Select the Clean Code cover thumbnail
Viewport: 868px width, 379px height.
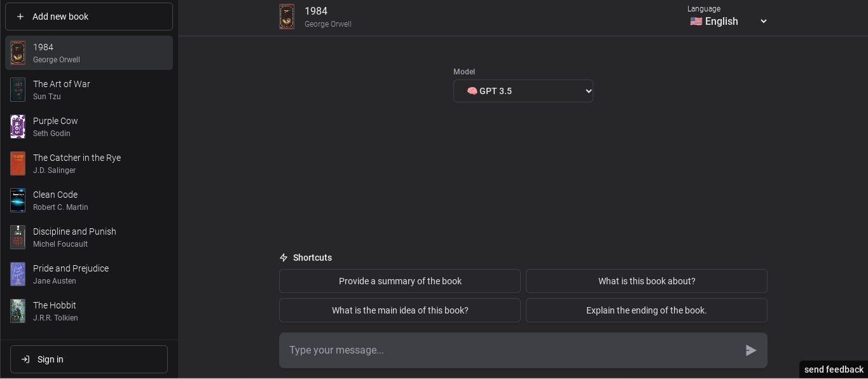click(18, 200)
